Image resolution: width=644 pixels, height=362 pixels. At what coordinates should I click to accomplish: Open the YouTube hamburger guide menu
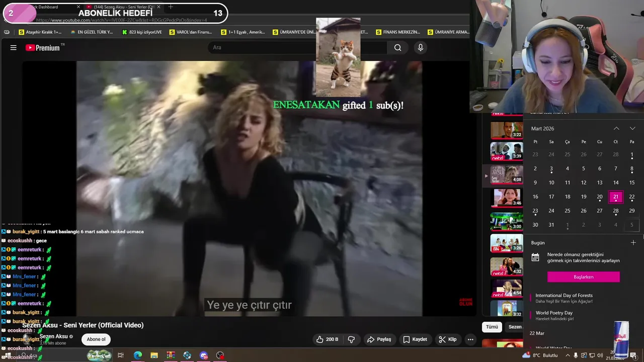[14, 48]
